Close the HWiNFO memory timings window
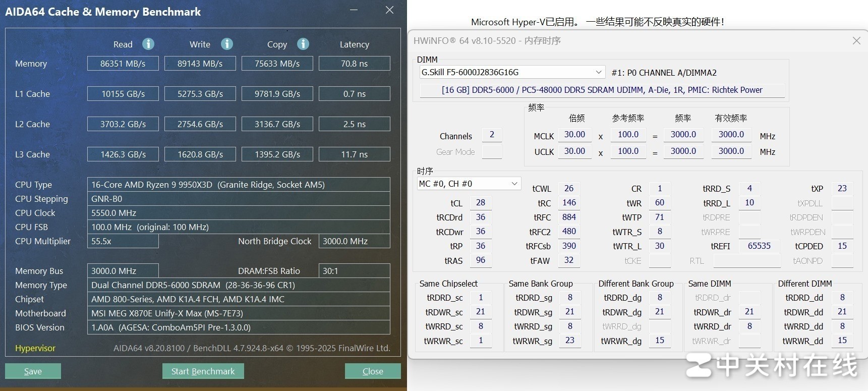The height and width of the screenshot is (391, 868). point(856,40)
